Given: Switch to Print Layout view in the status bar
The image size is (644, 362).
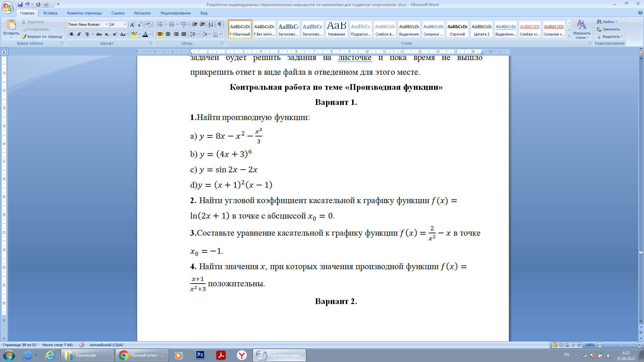Looking at the screenshot, I should point(555,345).
